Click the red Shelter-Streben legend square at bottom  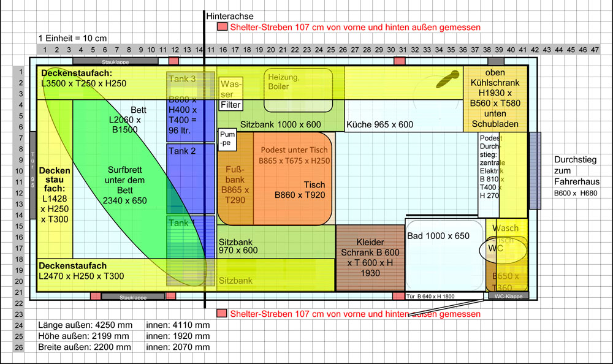click(x=222, y=313)
